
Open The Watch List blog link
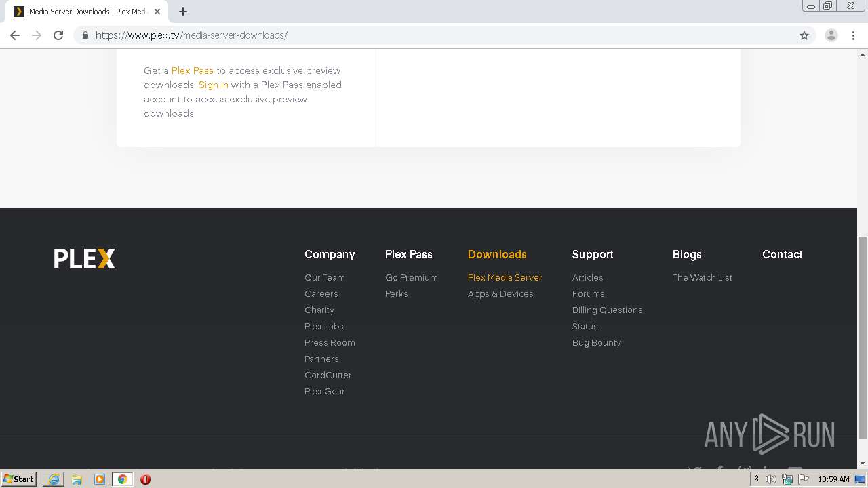click(x=703, y=277)
